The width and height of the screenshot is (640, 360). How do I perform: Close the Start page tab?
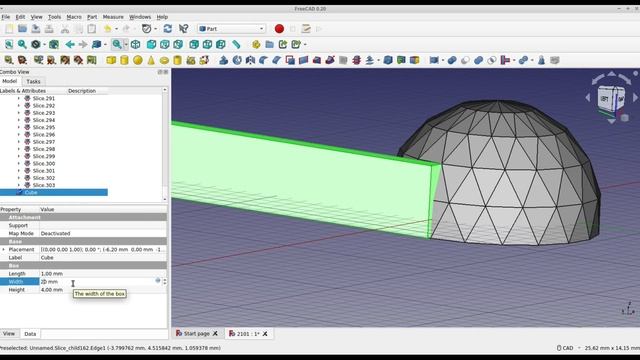point(215,334)
